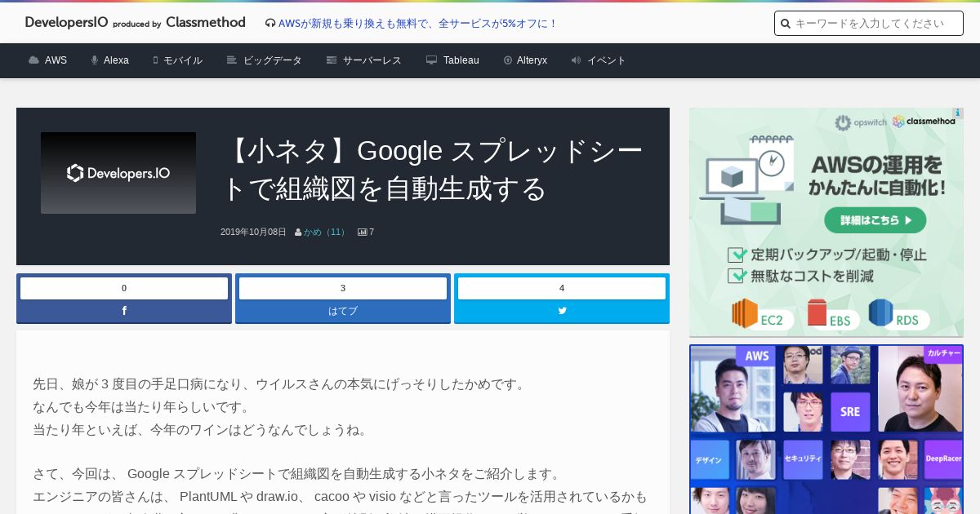The height and width of the screenshot is (514, 980).
Task: Click the Developers.IO article thumbnail image
Action: (118, 173)
